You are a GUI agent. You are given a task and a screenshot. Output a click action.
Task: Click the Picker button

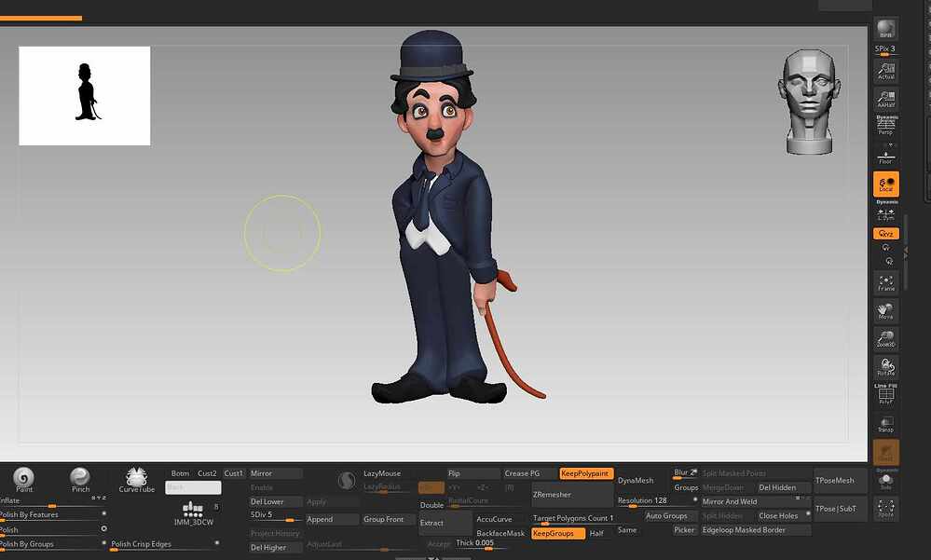point(684,529)
